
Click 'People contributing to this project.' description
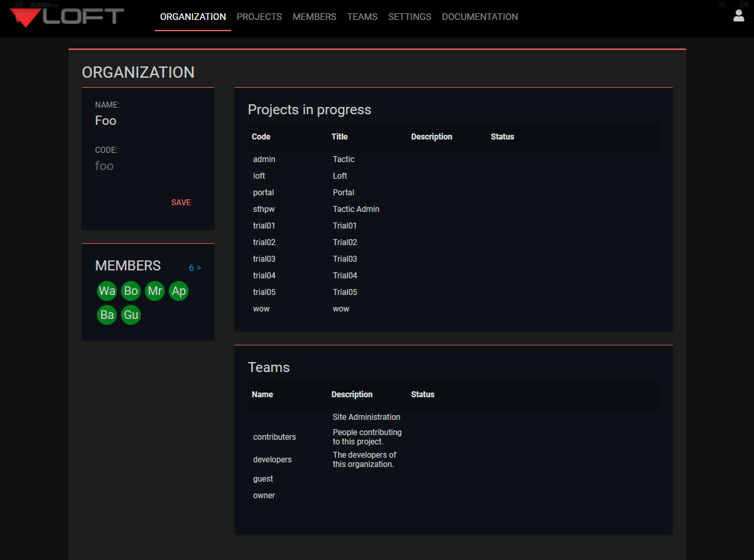coord(367,437)
